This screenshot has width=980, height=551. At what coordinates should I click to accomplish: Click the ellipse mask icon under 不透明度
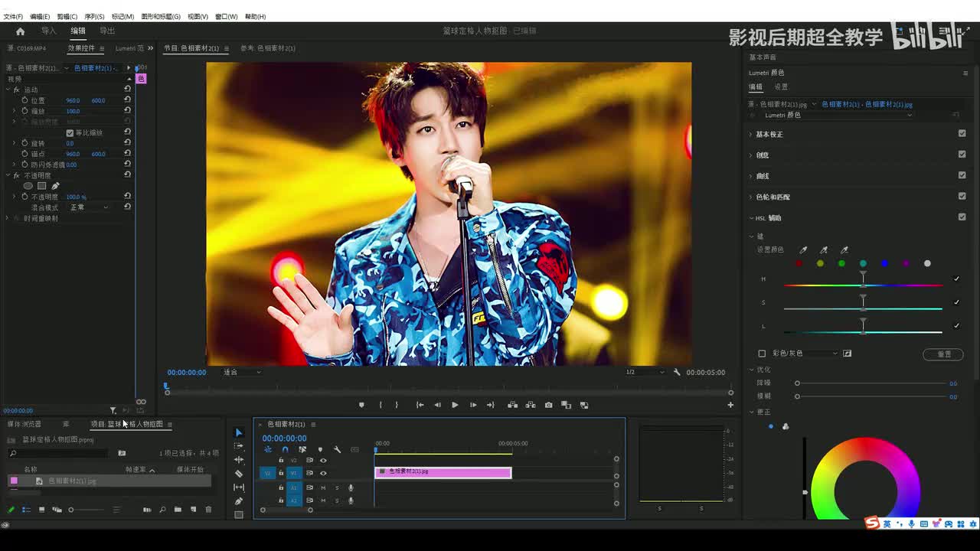point(28,186)
